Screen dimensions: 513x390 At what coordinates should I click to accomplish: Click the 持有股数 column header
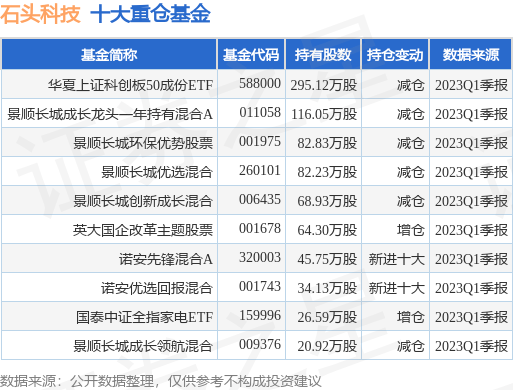pyautogui.click(x=323, y=55)
